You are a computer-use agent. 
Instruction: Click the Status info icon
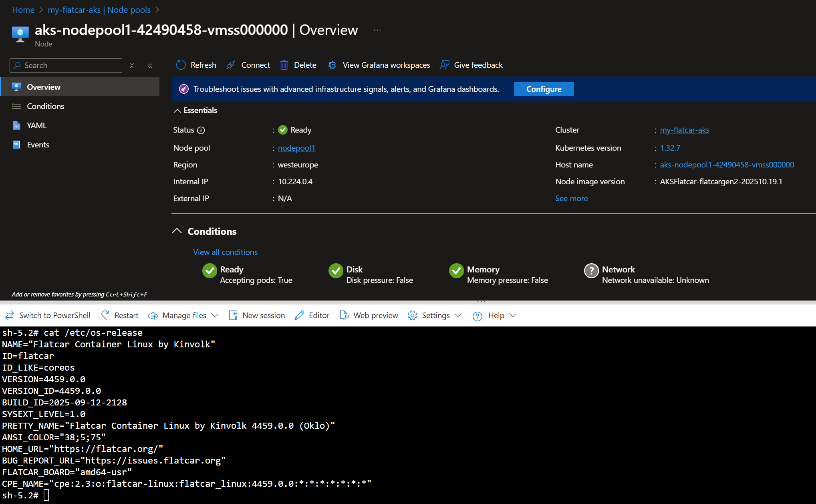201,130
